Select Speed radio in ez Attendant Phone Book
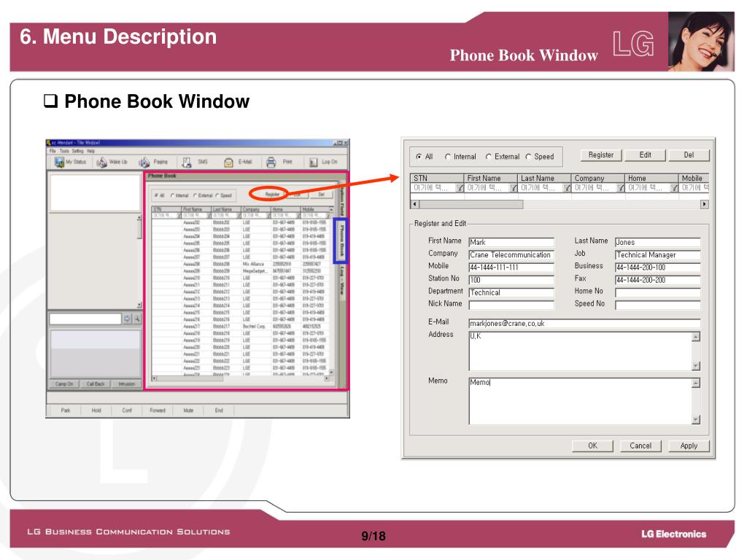747x560 pixels. 217,195
